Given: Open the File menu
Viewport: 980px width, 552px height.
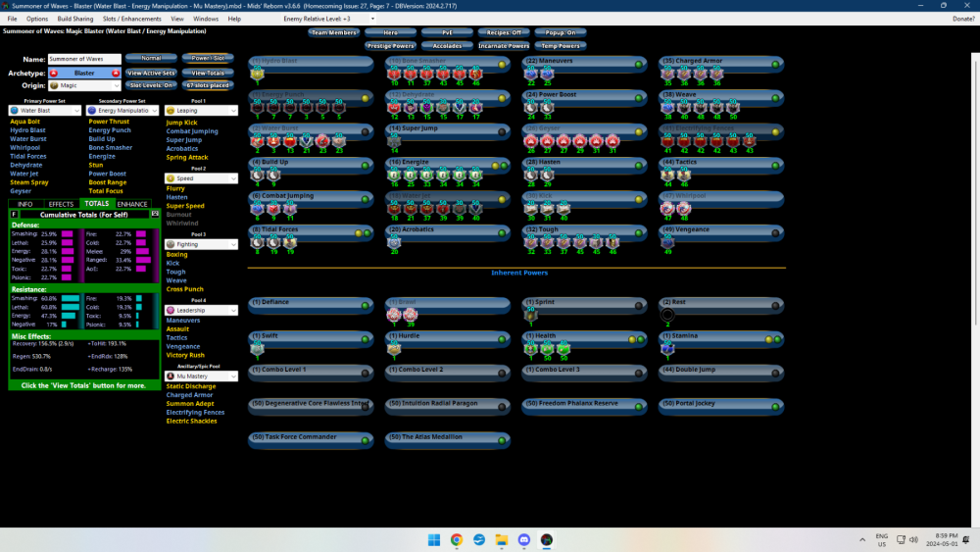Looking at the screenshot, I should 13,19.
